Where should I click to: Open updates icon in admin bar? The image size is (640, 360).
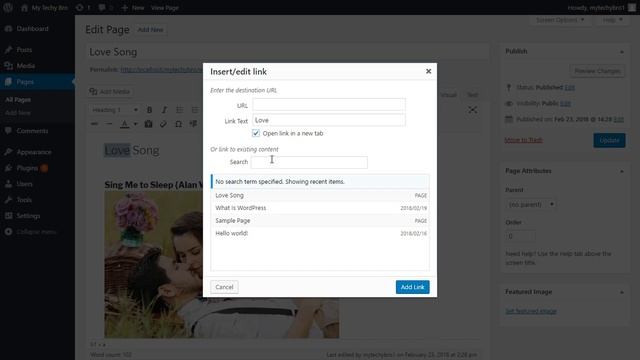coord(83,7)
